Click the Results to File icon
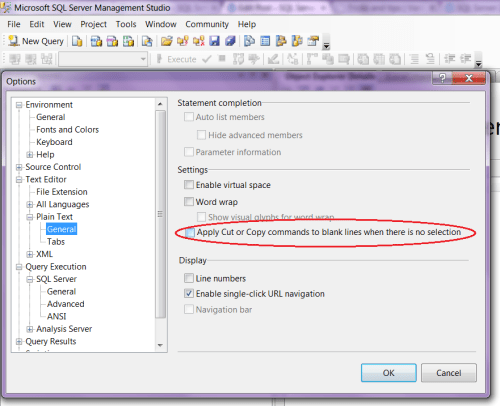The height and width of the screenshot is (406, 500). click(x=395, y=59)
